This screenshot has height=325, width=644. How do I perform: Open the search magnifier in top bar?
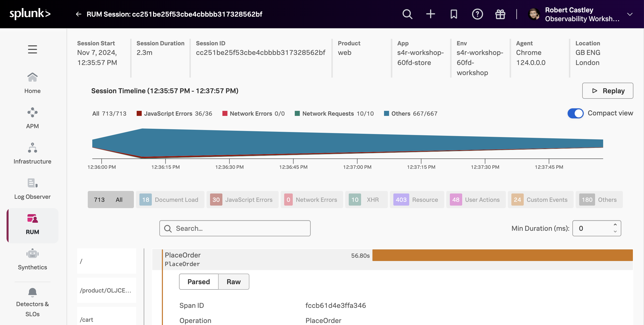point(407,14)
